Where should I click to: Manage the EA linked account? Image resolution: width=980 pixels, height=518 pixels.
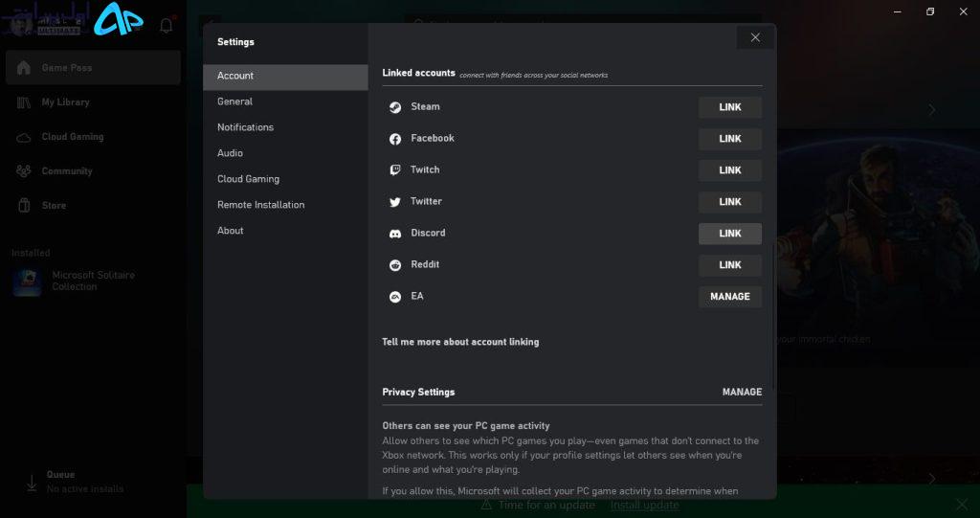click(x=730, y=297)
